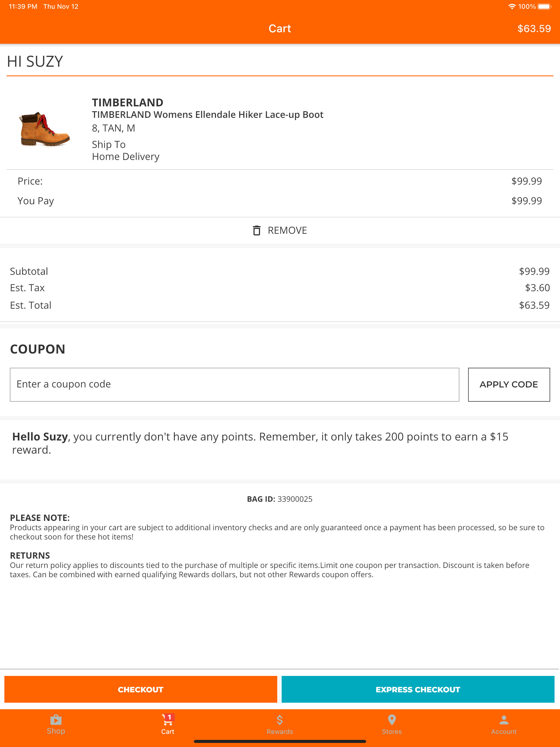Click the Apply Code button

click(x=509, y=384)
